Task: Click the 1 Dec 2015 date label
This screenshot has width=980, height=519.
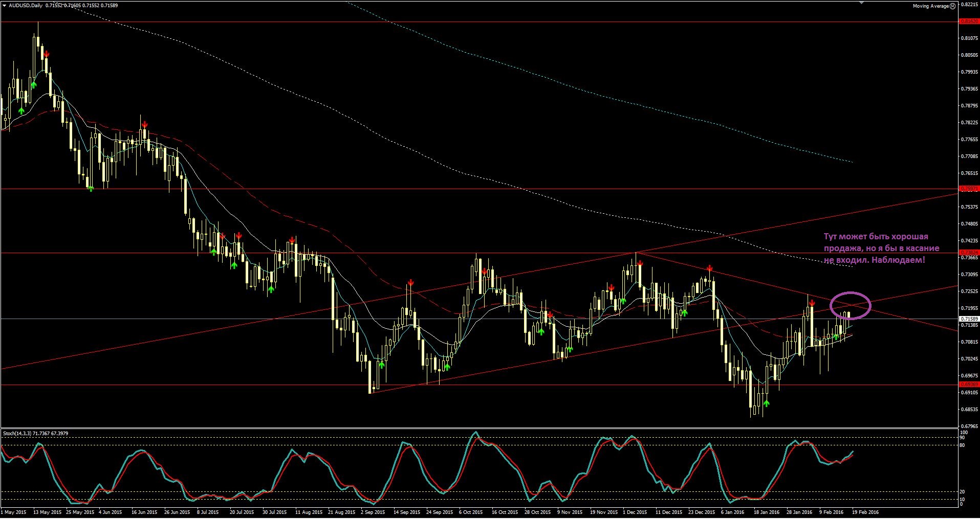Action: [x=635, y=512]
